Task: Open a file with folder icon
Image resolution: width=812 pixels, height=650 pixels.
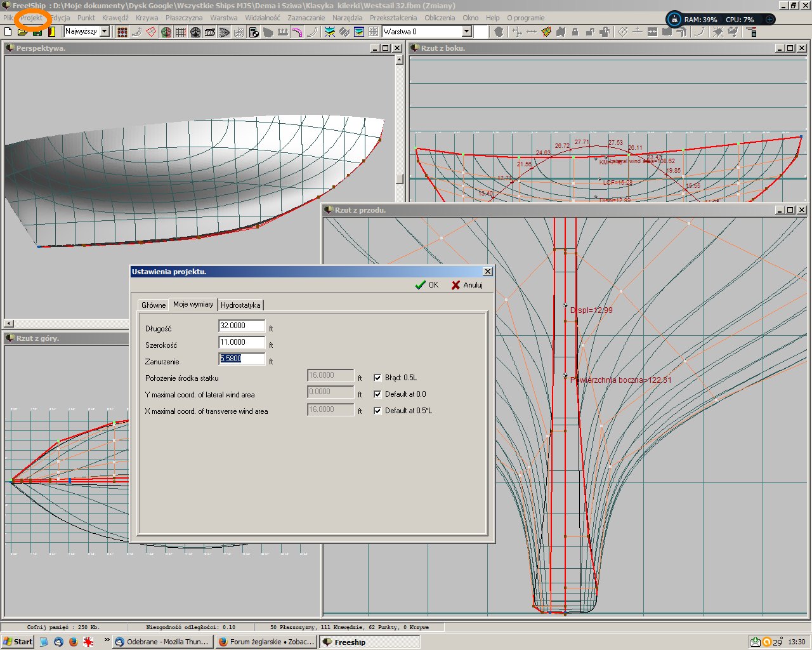Action: click(23, 32)
